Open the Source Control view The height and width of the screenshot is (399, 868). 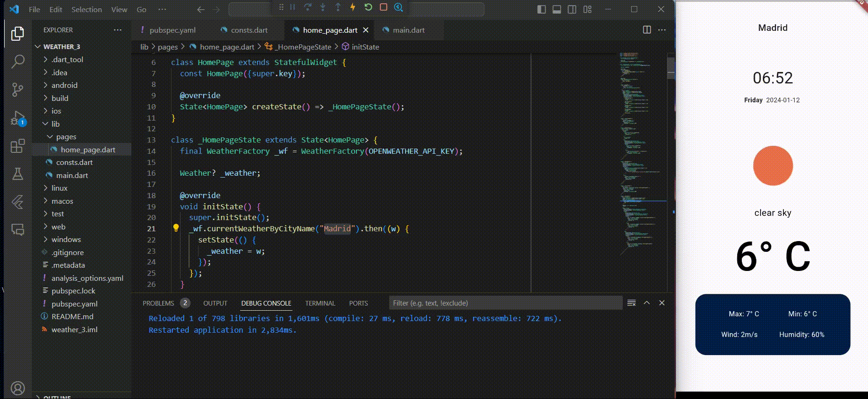click(x=17, y=89)
